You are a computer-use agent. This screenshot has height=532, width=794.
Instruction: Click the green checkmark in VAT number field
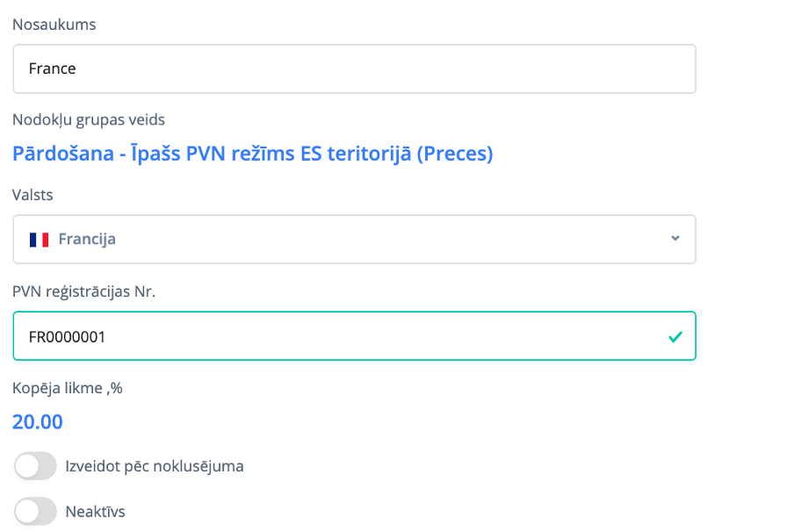click(x=675, y=336)
